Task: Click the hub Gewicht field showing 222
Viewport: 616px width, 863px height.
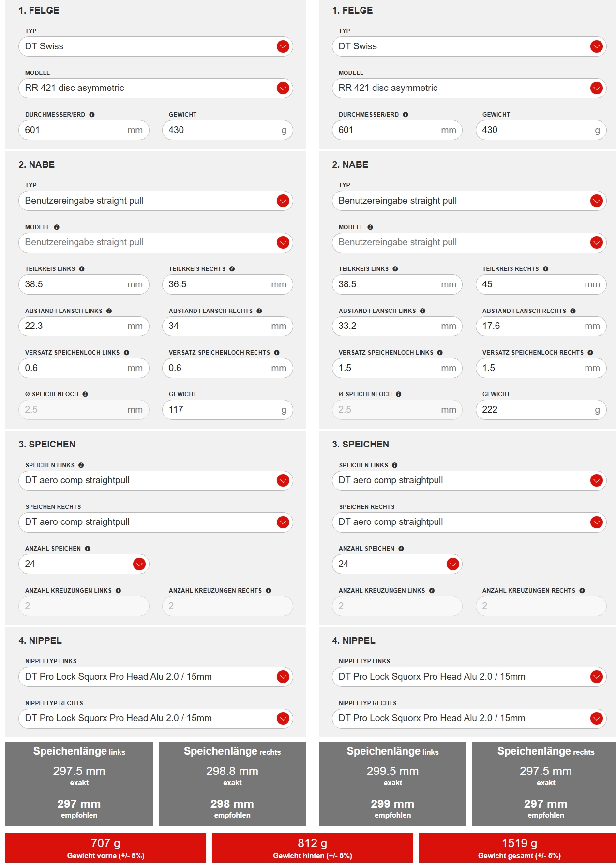Action: (x=535, y=410)
